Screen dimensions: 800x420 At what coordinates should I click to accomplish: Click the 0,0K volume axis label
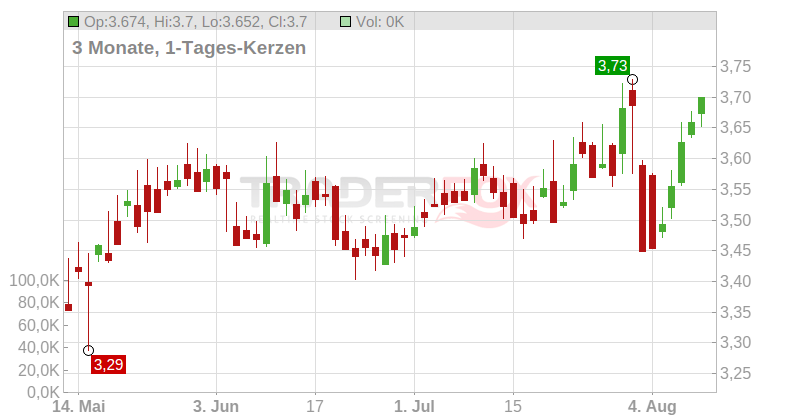[43, 392]
